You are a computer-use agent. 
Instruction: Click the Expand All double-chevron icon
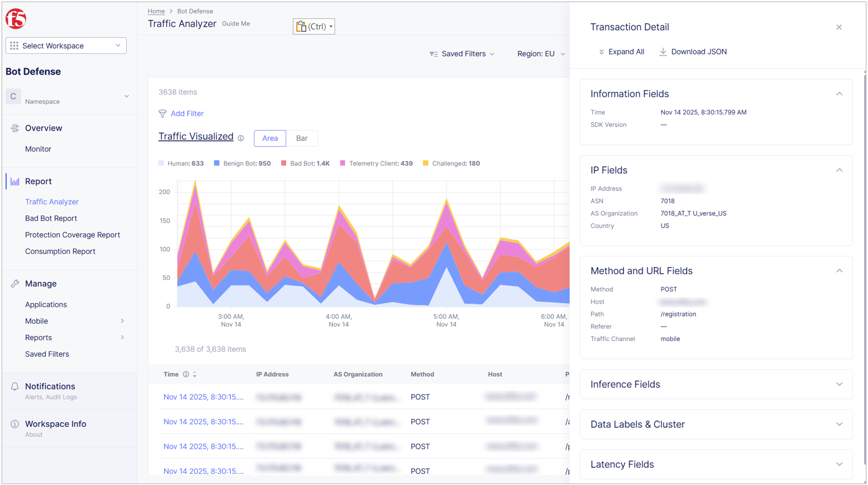pos(601,52)
